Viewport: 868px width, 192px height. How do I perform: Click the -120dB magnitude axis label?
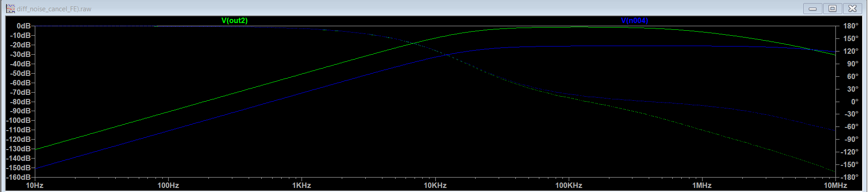point(19,139)
